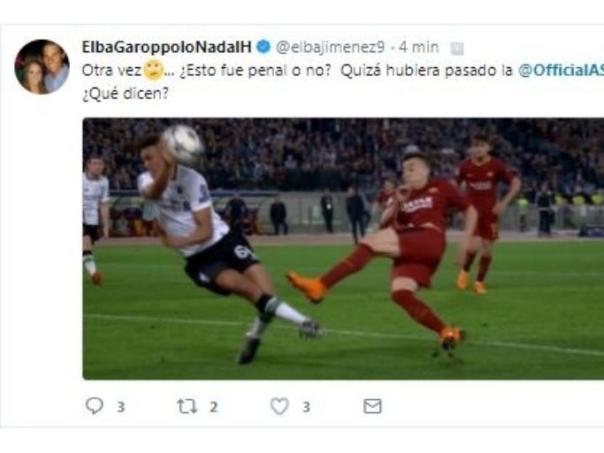
Task: Click the '¿Esto fue penal o no?' text
Action: coord(255,70)
